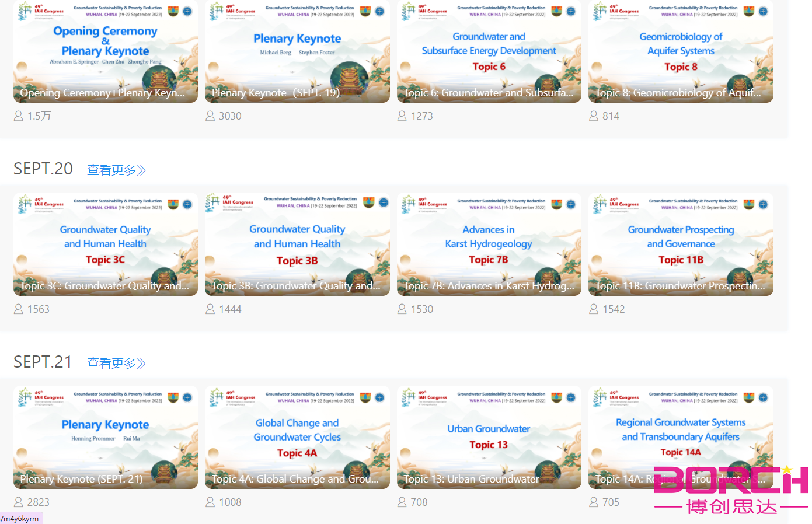Click the viewer icon beside 708

402,502
